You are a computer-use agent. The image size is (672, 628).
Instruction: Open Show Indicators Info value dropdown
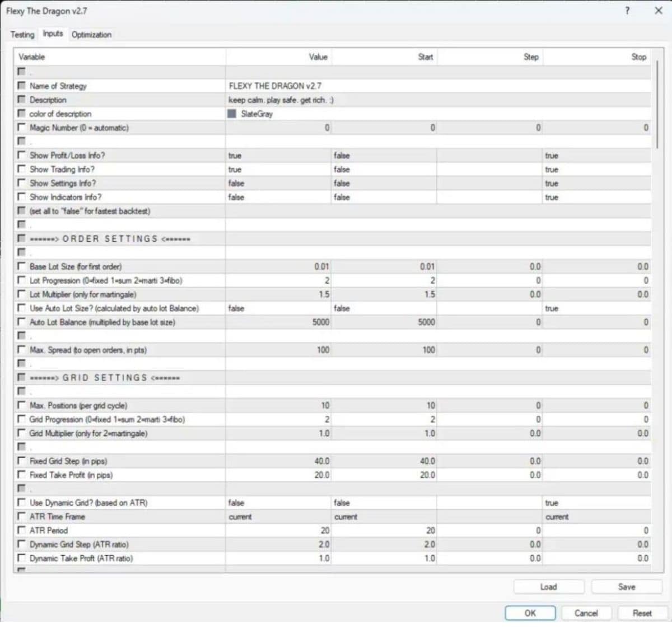(x=278, y=197)
